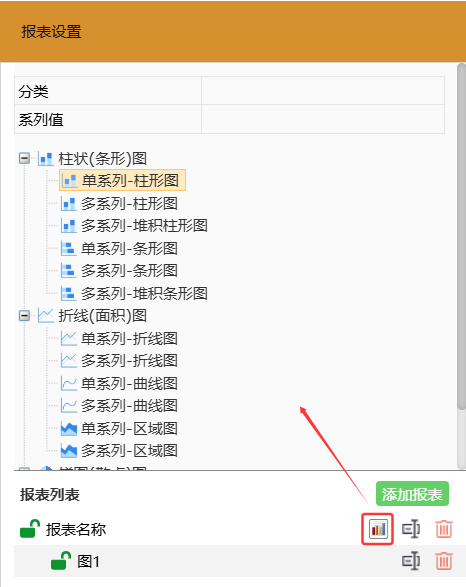Toggle the green lock next to 图1
This screenshot has width=466, height=587.
(x=61, y=561)
